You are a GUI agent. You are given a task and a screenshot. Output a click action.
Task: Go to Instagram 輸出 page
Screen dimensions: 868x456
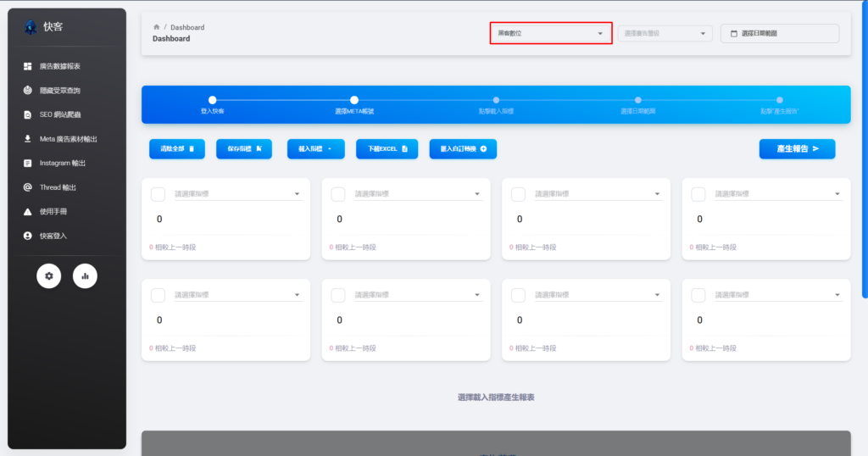tap(62, 163)
